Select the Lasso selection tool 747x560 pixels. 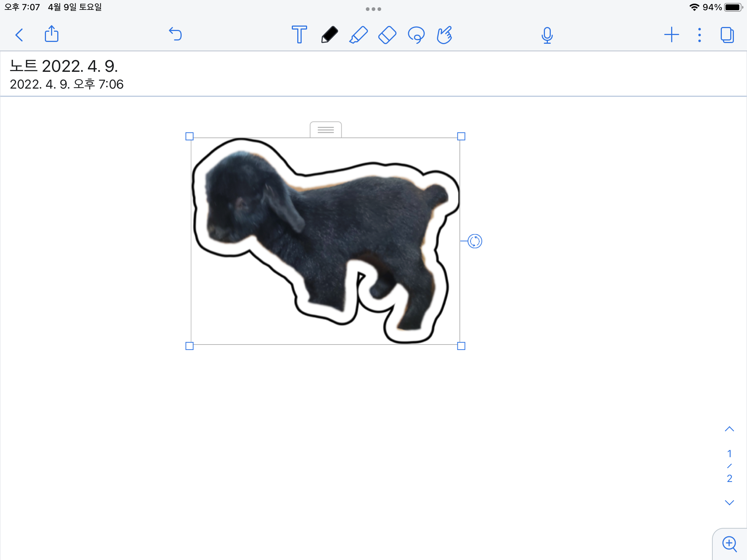click(x=416, y=35)
